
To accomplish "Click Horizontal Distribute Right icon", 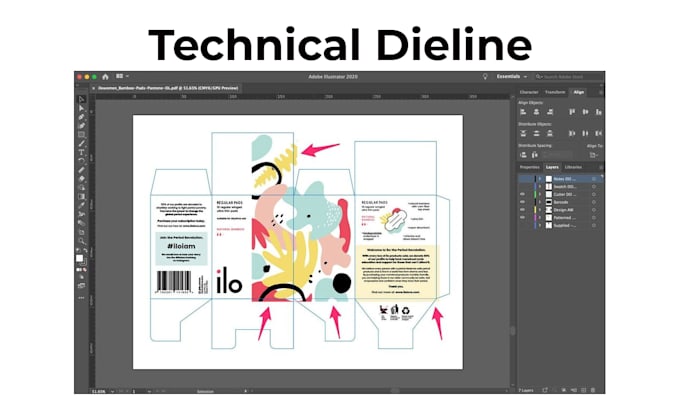I will [x=598, y=133].
